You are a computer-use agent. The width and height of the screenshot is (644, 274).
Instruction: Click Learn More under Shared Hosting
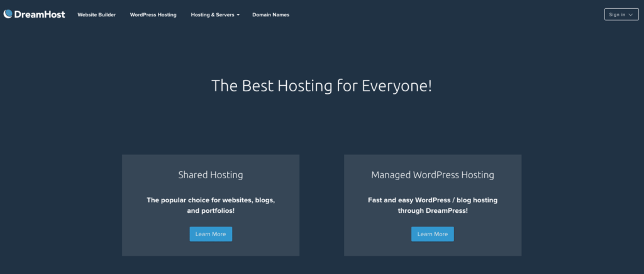211,234
